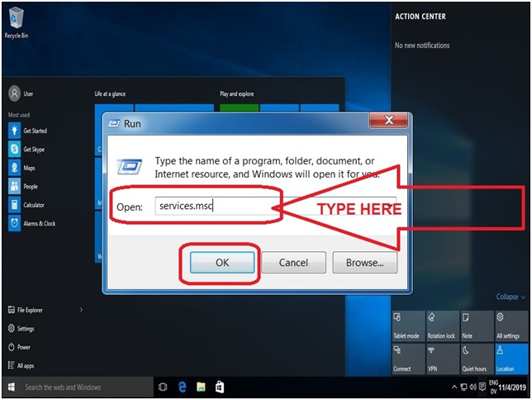
Task: Click the network icon in system tray
Action: (463, 387)
